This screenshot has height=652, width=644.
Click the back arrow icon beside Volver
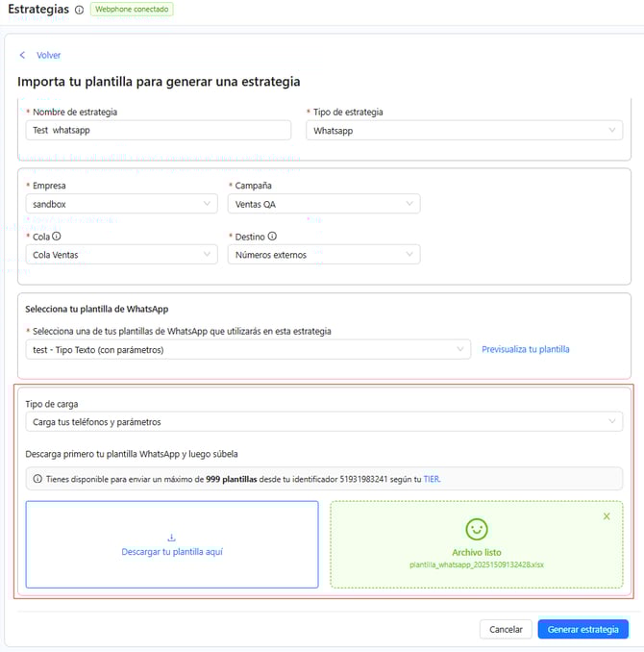click(22, 56)
